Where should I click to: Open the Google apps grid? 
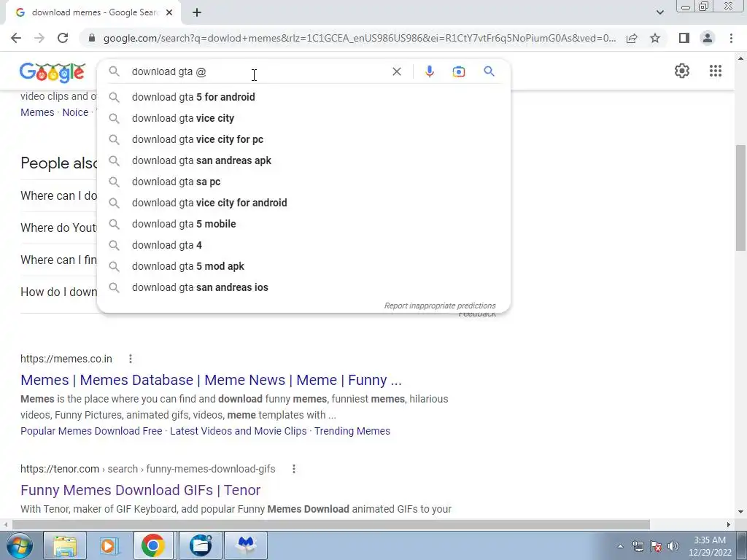(716, 71)
